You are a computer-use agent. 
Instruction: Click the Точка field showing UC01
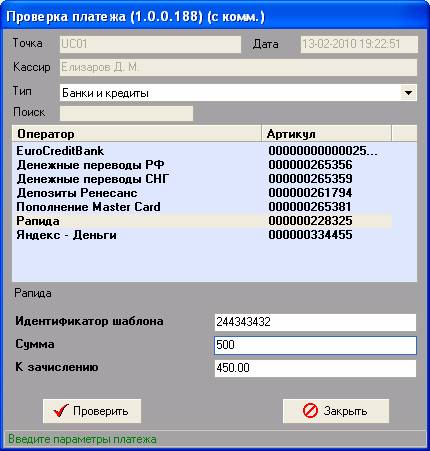150,44
